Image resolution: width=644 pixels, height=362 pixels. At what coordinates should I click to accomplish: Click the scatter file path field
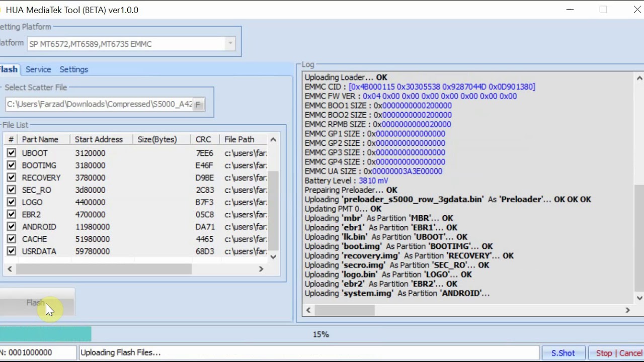coord(99,104)
